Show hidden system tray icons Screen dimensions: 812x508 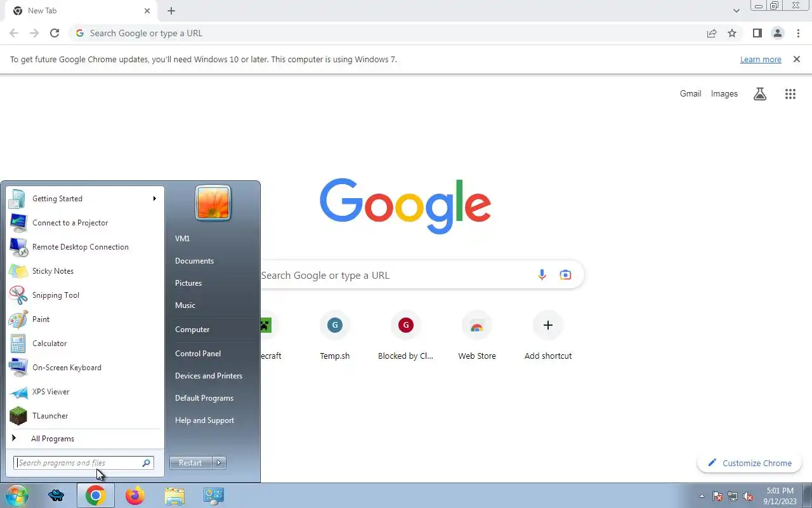(702, 496)
